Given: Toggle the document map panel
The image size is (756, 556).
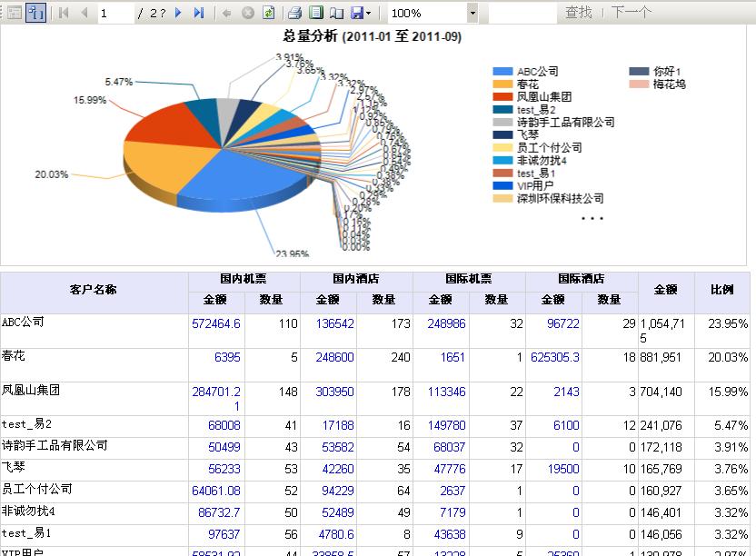Looking at the screenshot, I should pos(11,13).
